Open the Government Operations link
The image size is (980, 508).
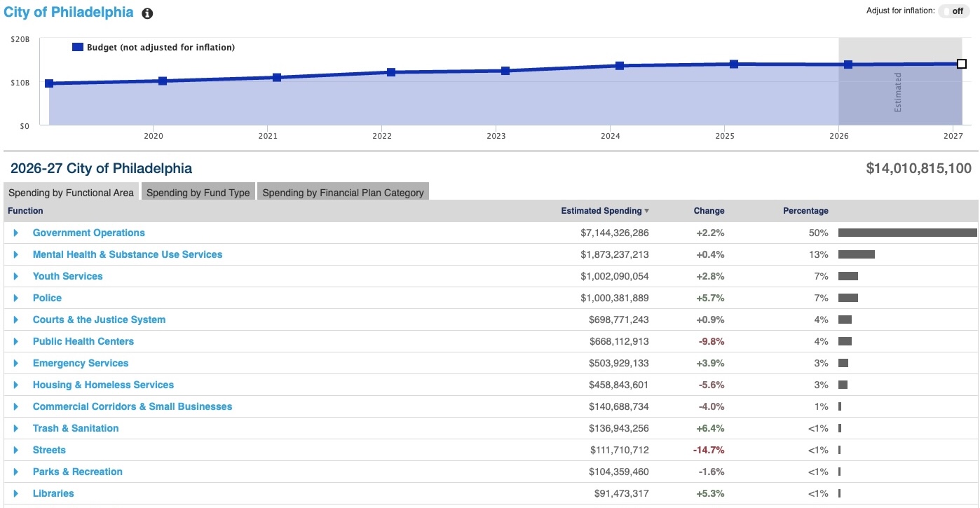click(x=89, y=233)
